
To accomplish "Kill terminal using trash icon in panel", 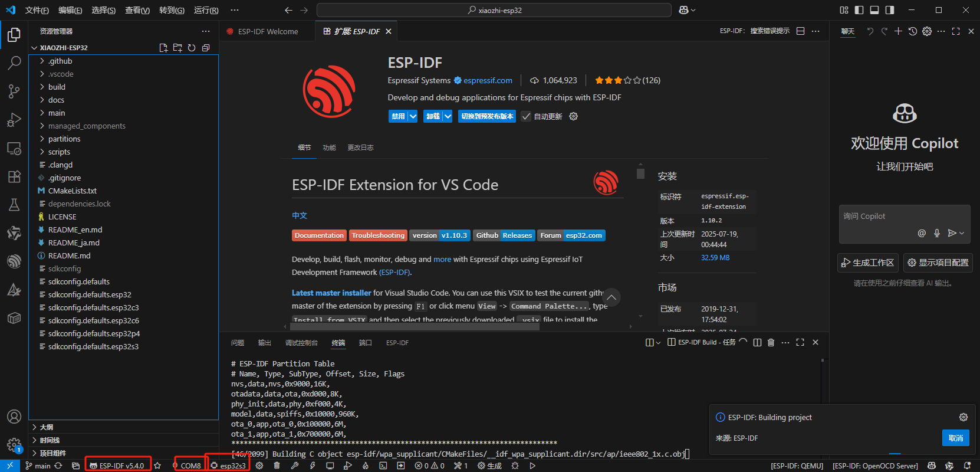I will click(771, 342).
